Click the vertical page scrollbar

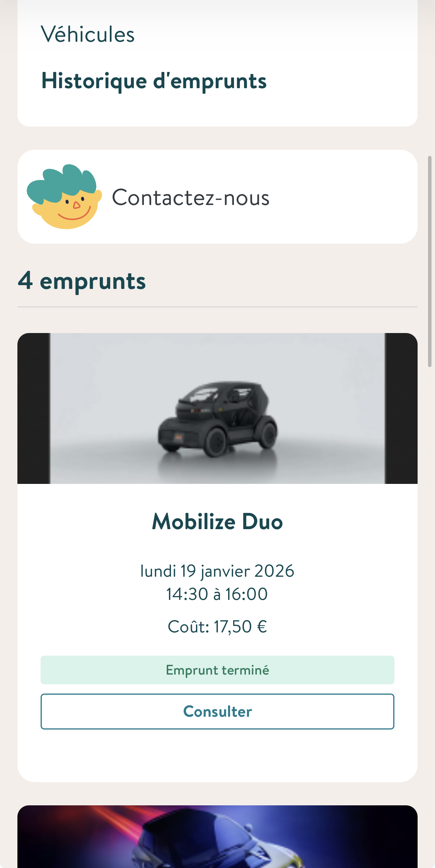pyautogui.click(x=430, y=261)
